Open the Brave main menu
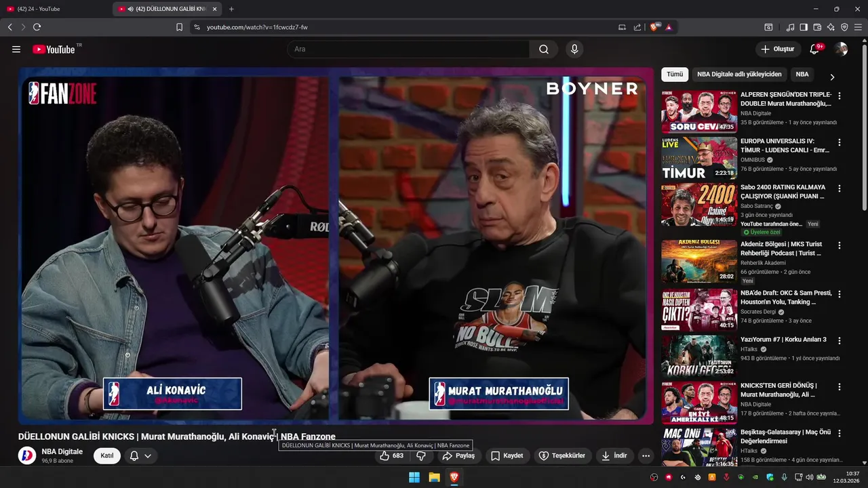 858,27
